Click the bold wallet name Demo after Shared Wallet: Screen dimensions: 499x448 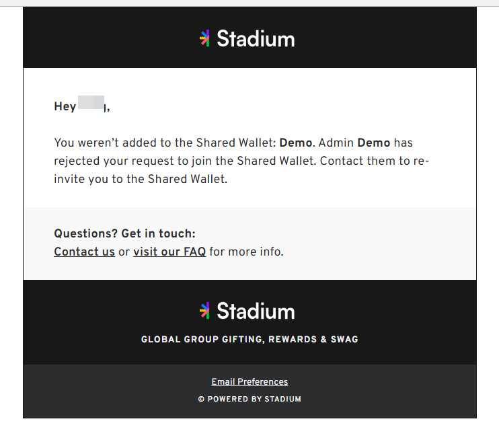tap(296, 143)
